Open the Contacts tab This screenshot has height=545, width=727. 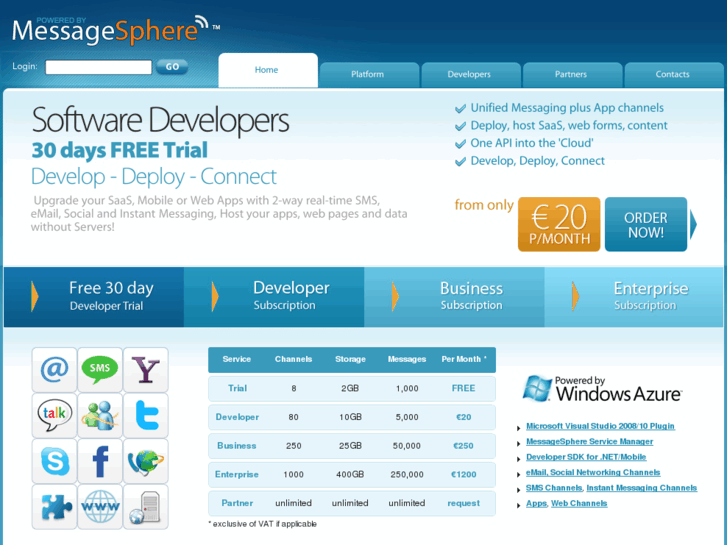pos(674,75)
